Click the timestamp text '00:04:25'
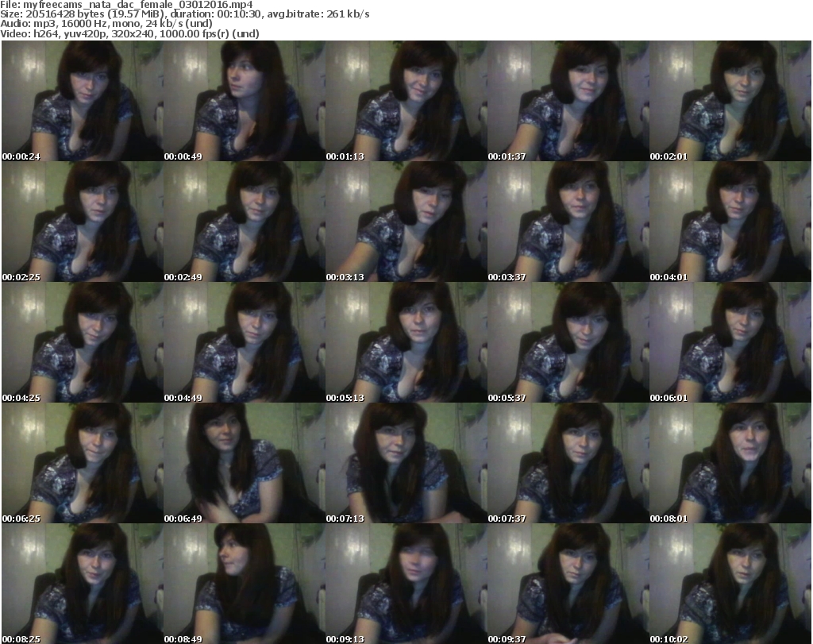813x644 pixels. click(x=21, y=398)
